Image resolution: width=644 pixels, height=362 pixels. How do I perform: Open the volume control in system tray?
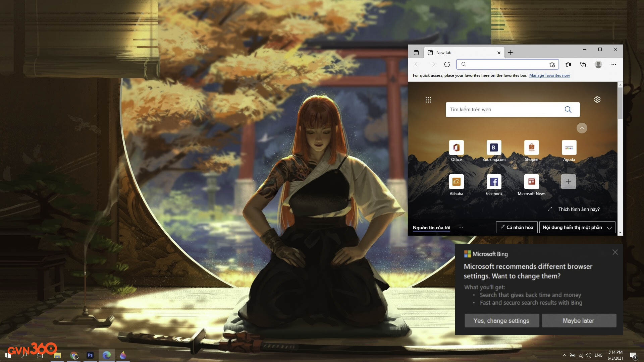pyautogui.click(x=589, y=355)
